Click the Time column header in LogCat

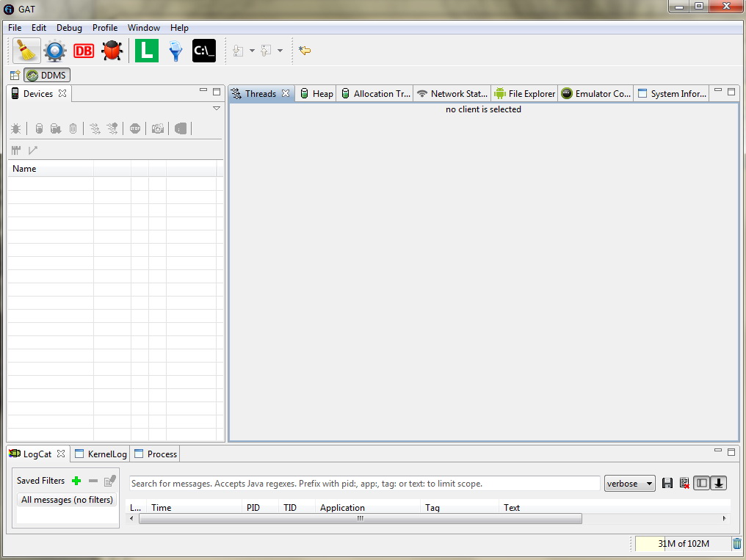tap(194, 508)
